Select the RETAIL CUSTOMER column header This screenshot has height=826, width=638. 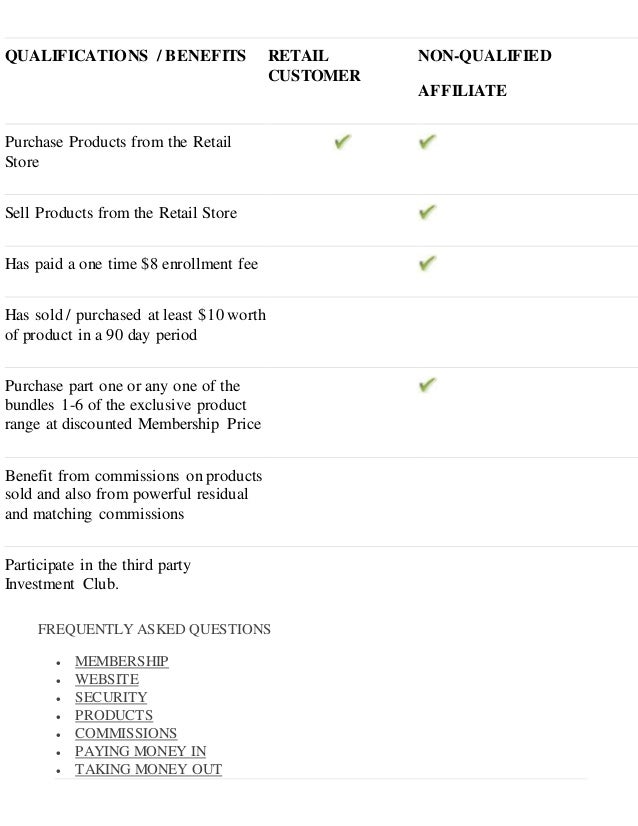(314, 66)
